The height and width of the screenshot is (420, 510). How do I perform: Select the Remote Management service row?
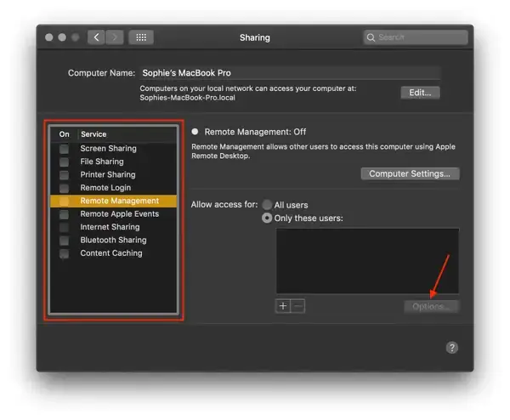click(x=114, y=201)
